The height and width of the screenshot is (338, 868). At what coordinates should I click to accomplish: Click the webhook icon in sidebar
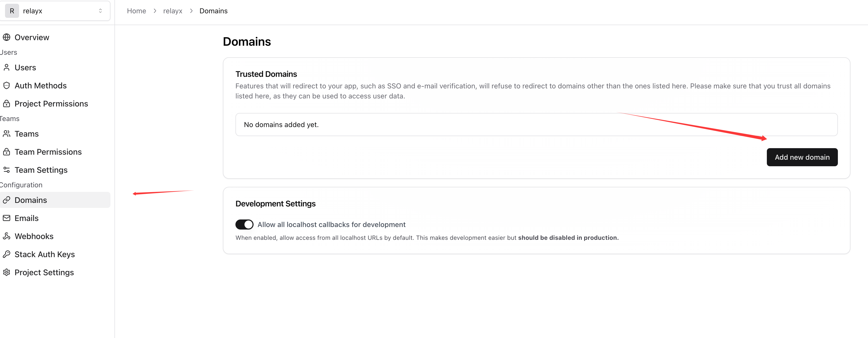coord(7,236)
